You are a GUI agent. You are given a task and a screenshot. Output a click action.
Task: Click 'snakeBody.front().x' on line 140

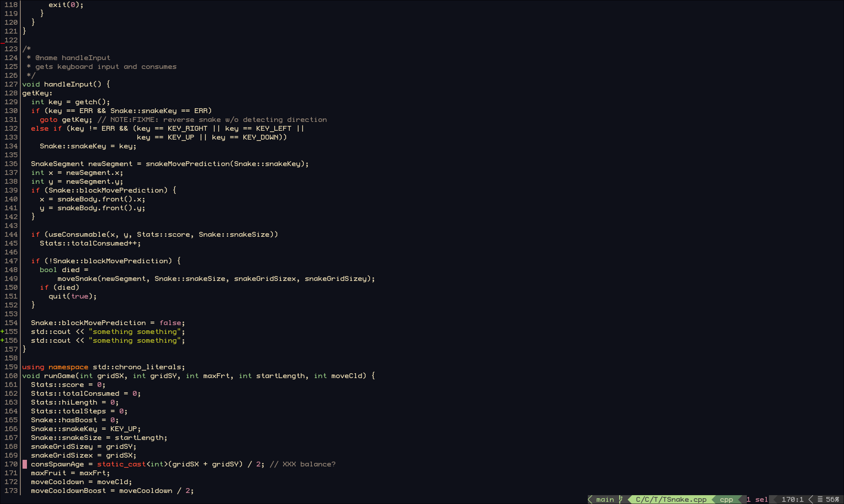point(99,199)
